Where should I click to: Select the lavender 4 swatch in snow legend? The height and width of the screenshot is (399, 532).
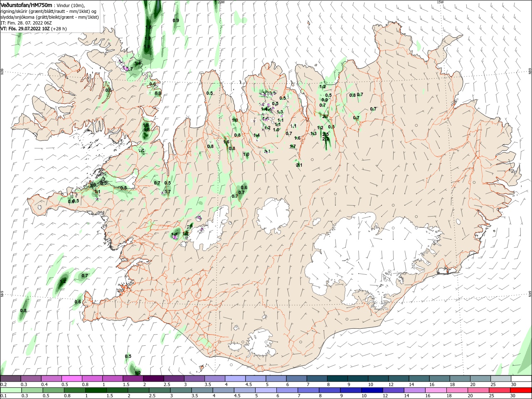tap(235, 379)
